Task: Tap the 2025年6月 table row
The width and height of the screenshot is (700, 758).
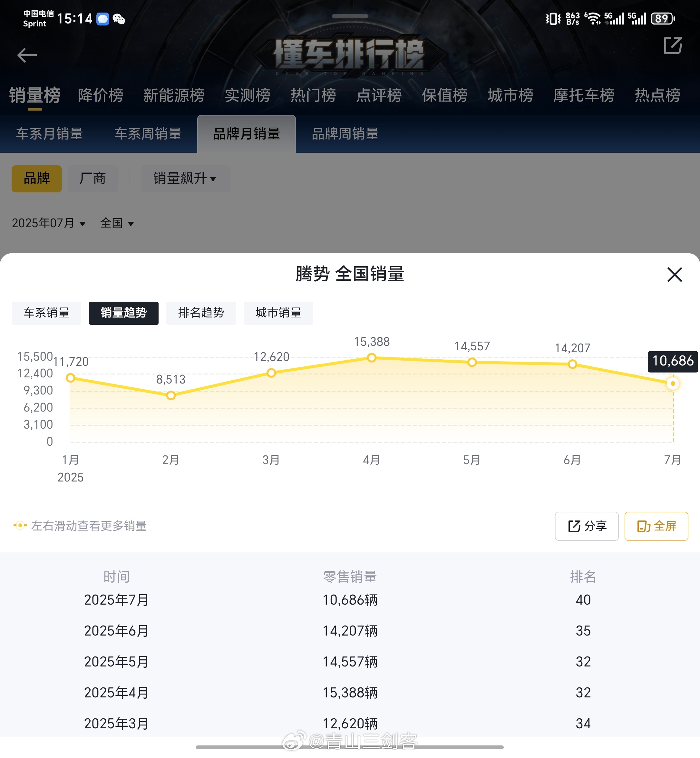Action: tap(350, 631)
